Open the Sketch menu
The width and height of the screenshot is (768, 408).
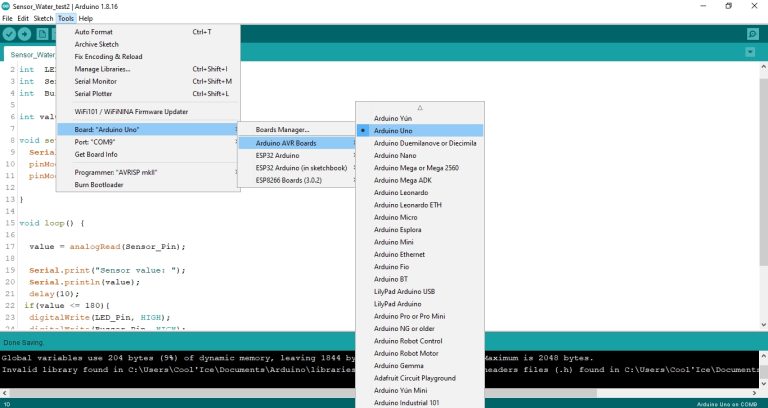pos(43,19)
